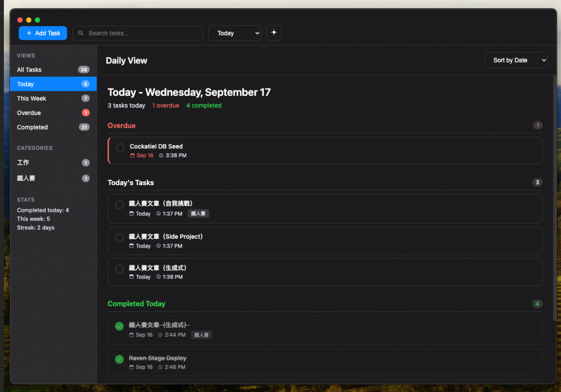The width and height of the screenshot is (561, 392).
Task: Show the Overdue view in sidebar
Action: [x=53, y=113]
